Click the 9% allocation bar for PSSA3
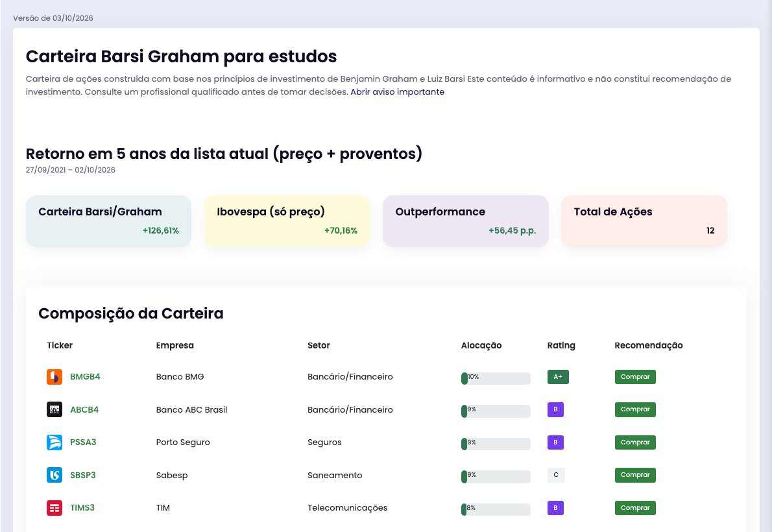The width and height of the screenshot is (772, 532). (x=496, y=444)
